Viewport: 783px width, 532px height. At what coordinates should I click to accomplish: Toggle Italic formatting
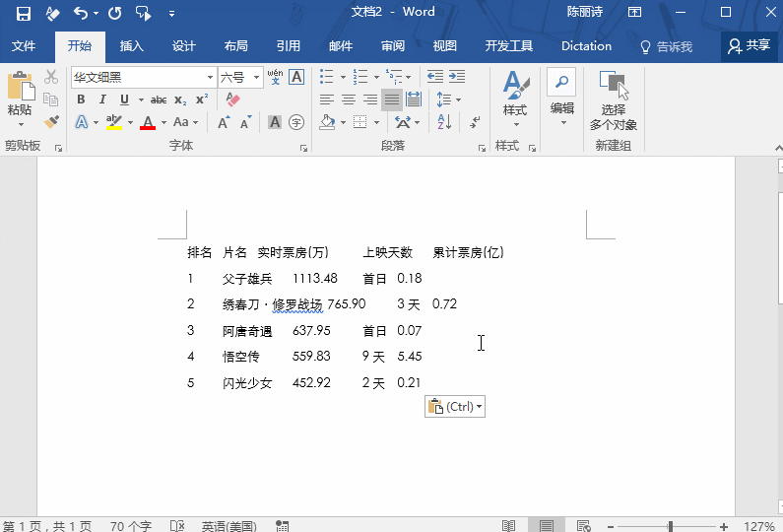point(102,100)
